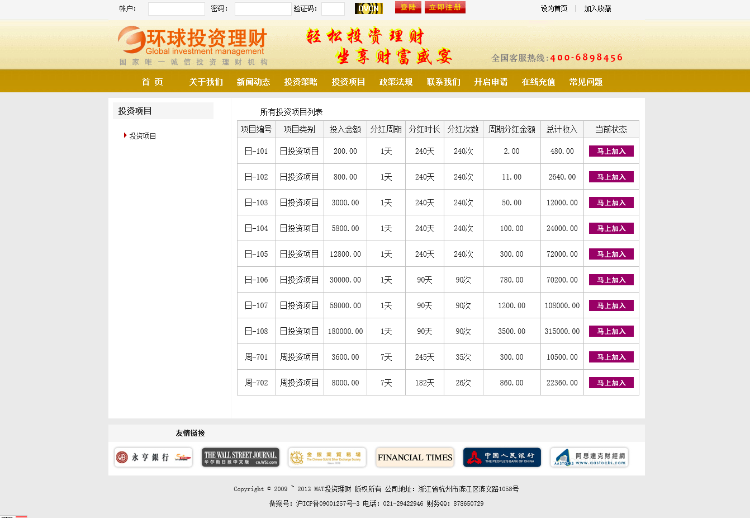This screenshot has height=518, width=750.
Task: Click 马上加入 button for project 日-108
Action: (x=611, y=331)
